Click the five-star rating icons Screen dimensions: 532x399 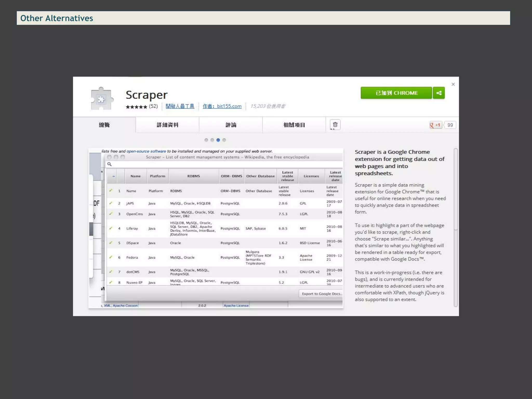(x=136, y=107)
